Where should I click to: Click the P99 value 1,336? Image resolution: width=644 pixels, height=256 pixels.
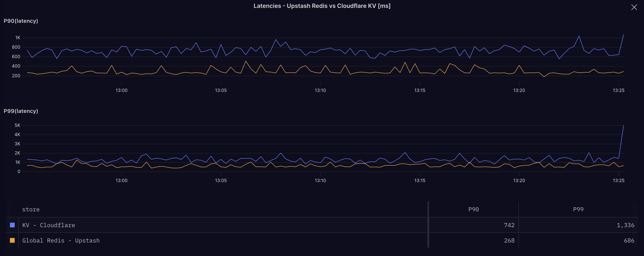tap(625, 225)
